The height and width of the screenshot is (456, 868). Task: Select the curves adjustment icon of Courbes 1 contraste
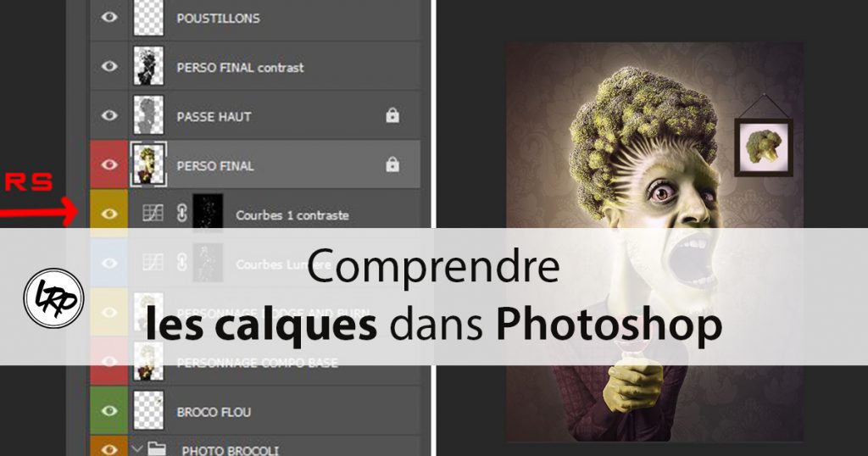point(153,214)
